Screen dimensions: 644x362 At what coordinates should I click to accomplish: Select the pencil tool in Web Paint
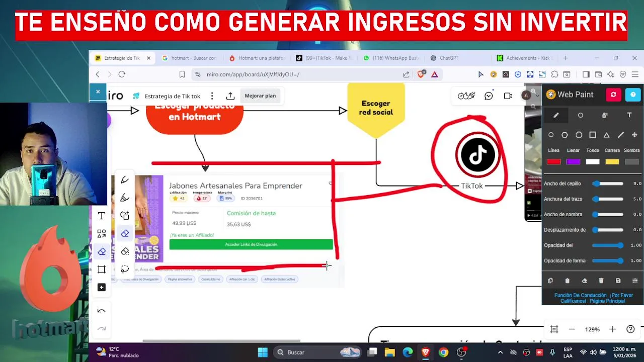pyautogui.click(x=556, y=115)
